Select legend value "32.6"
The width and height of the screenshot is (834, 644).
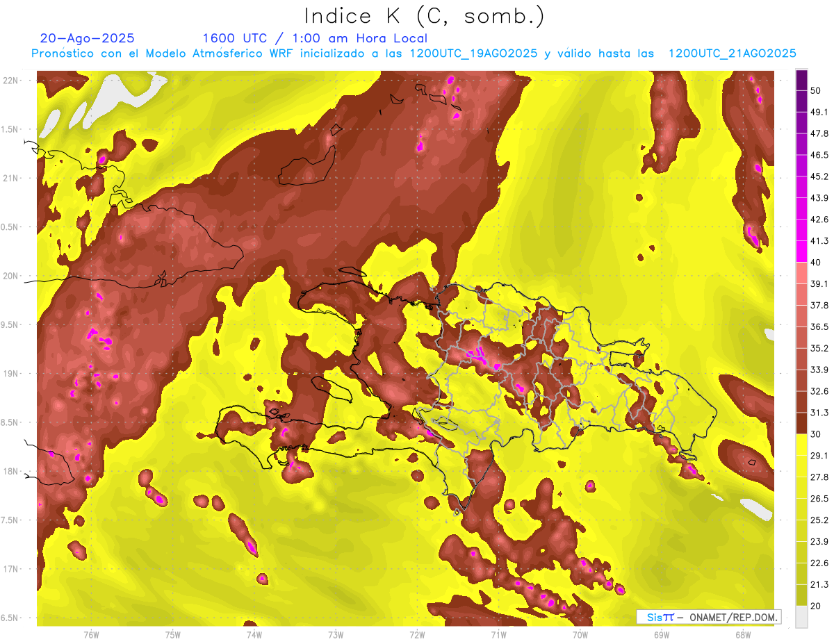819,391
